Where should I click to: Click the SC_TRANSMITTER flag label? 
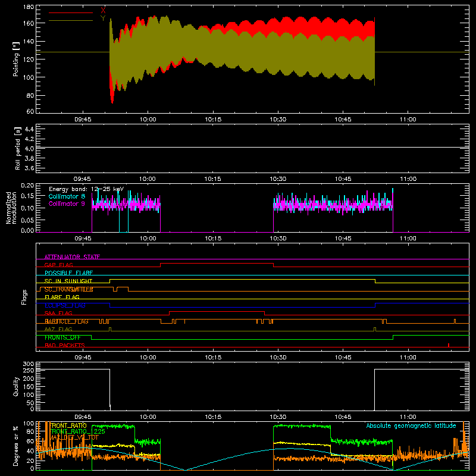(x=68, y=289)
